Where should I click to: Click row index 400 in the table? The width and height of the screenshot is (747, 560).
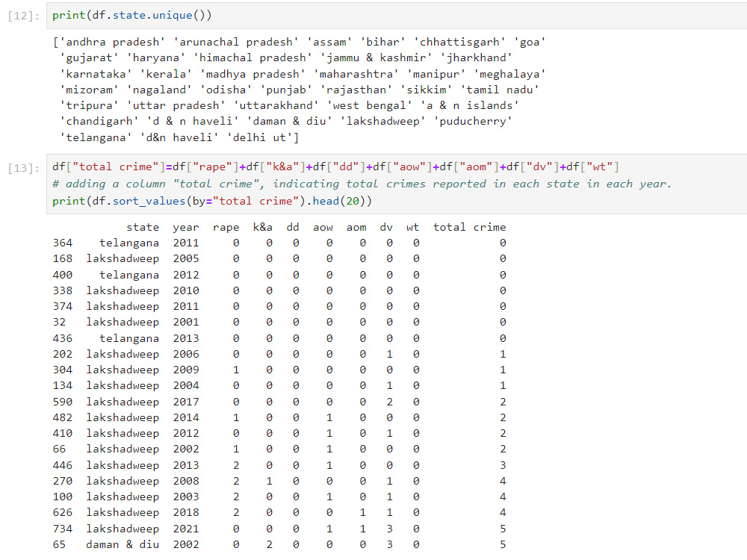tap(63, 275)
